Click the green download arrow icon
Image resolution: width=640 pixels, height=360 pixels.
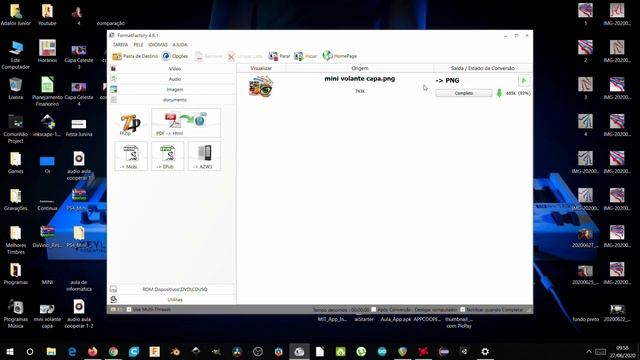(x=499, y=93)
